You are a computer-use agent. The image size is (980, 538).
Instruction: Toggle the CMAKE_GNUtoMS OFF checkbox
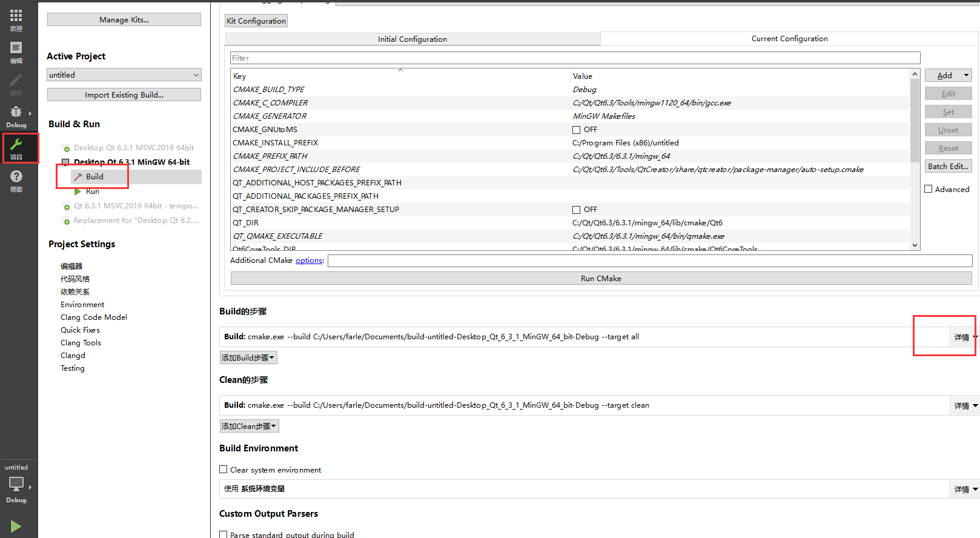click(x=576, y=130)
